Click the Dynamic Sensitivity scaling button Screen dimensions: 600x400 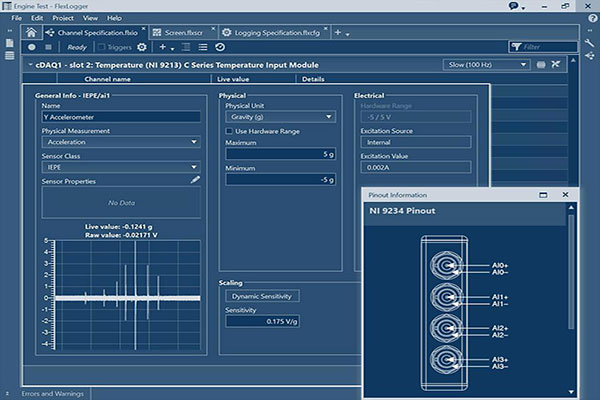[262, 296]
